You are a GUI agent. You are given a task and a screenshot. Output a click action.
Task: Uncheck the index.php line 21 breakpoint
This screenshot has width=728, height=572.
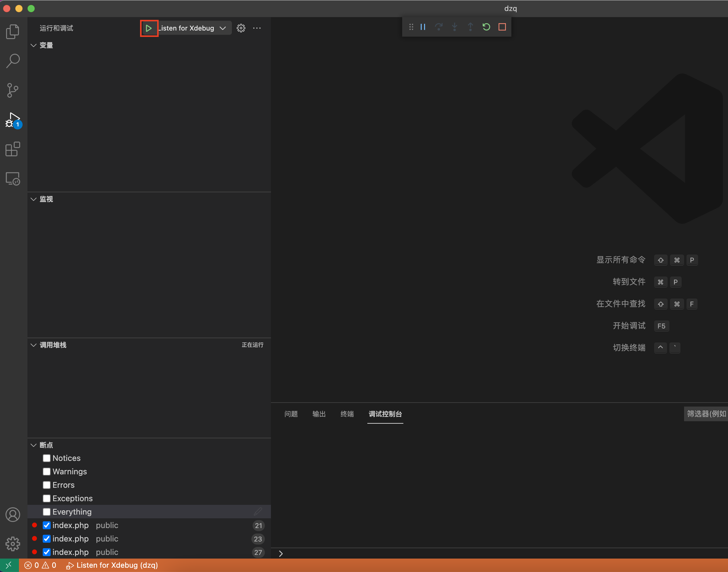point(46,525)
